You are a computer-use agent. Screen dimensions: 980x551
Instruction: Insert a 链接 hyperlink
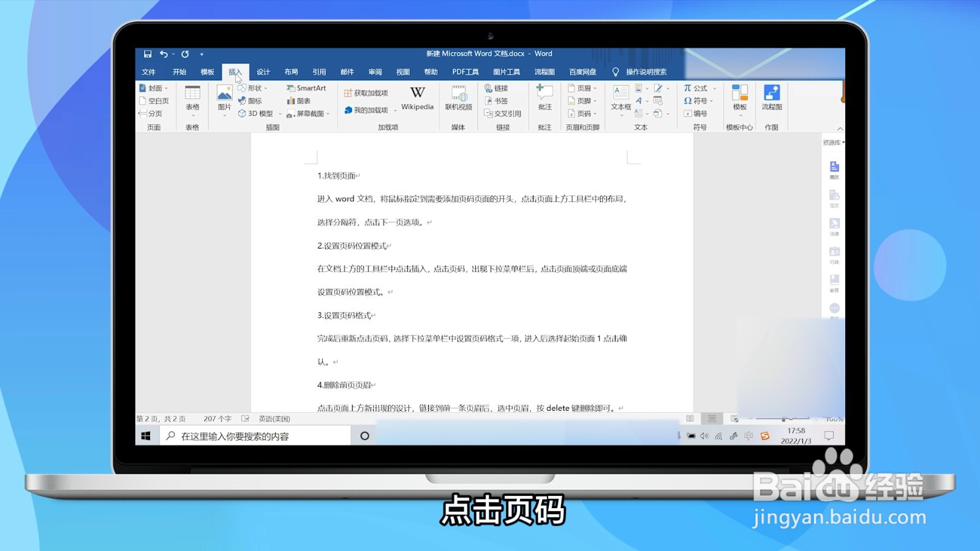(497, 88)
